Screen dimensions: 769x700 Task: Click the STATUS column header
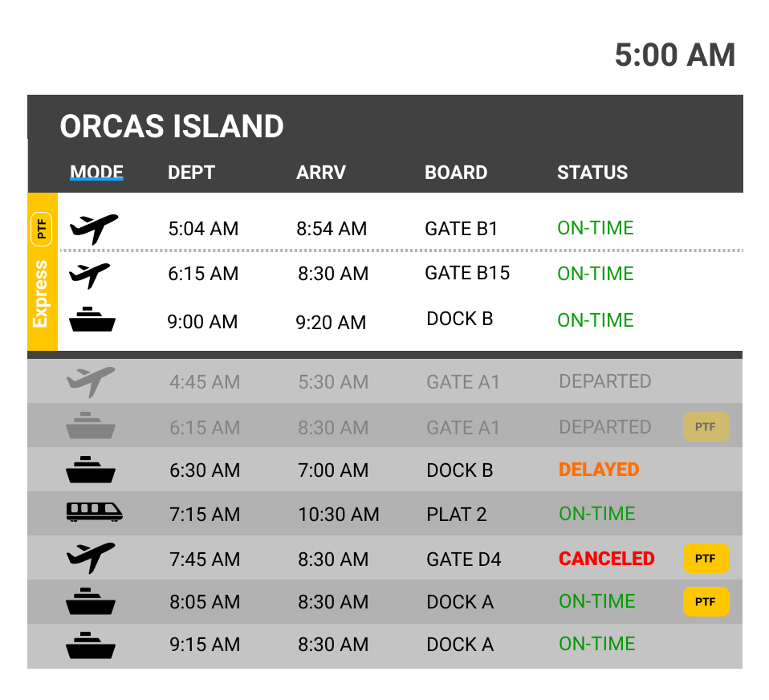click(592, 173)
